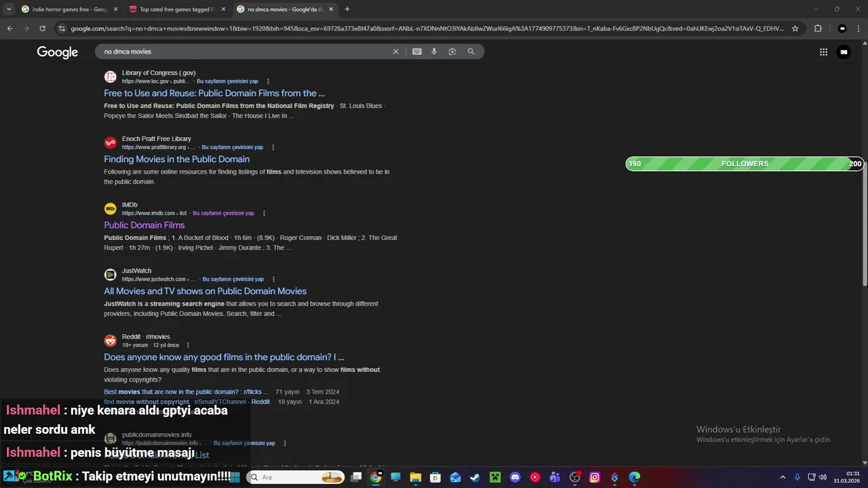Open JustWatch Public Domain Movies result
Viewport: 868px width, 488px height.
[x=205, y=291]
